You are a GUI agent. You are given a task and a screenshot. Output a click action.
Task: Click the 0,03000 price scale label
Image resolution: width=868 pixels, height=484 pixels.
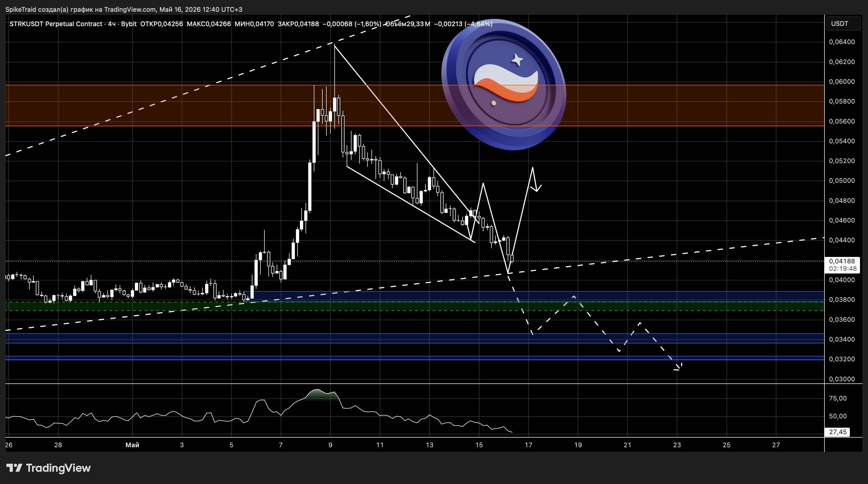[842, 379]
